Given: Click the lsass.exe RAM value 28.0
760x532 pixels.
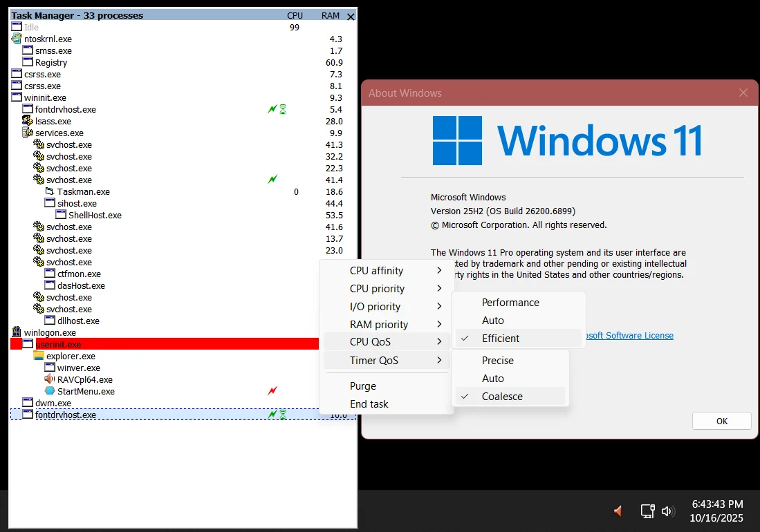Looking at the screenshot, I should click(x=334, y=121).
